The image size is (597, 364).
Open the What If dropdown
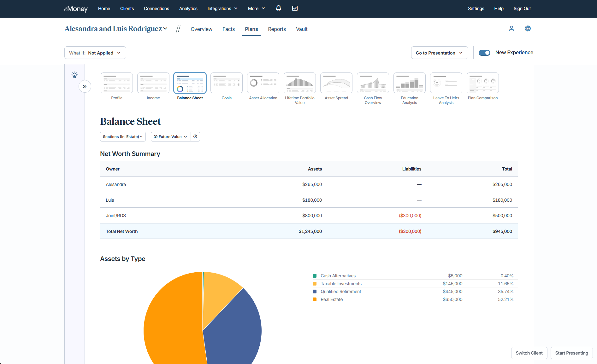click(x=95, y=53)
